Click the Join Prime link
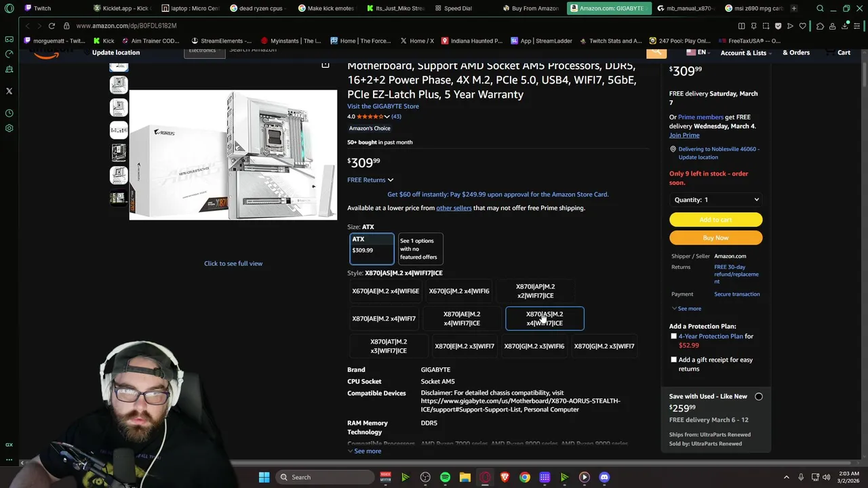 tap(684, 135)
